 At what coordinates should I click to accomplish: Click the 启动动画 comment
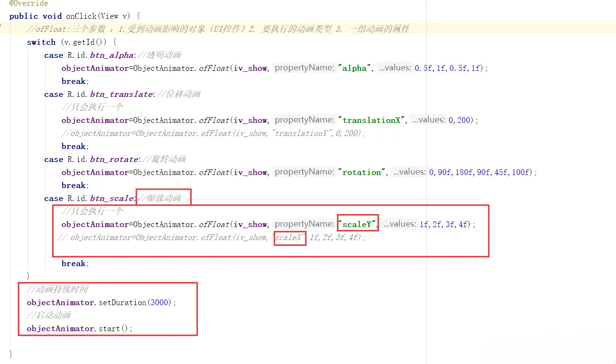(49, 316)
